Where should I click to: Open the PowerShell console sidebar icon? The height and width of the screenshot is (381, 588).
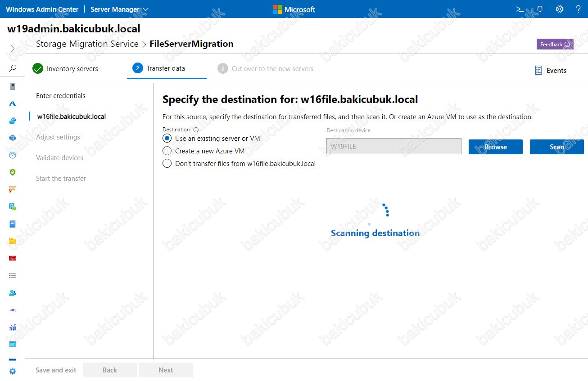pos(13,344)
